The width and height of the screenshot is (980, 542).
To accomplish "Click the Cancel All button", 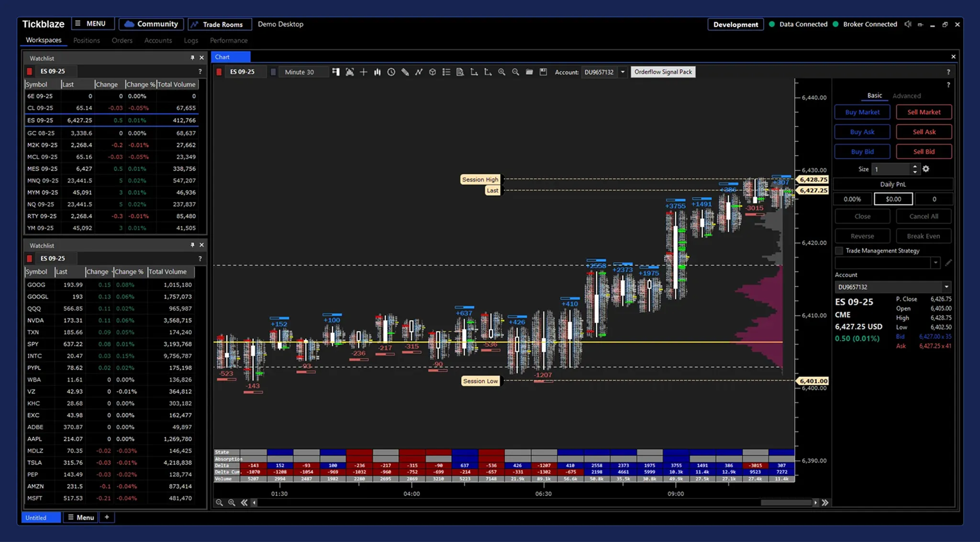I will click(x=924, y=216).
